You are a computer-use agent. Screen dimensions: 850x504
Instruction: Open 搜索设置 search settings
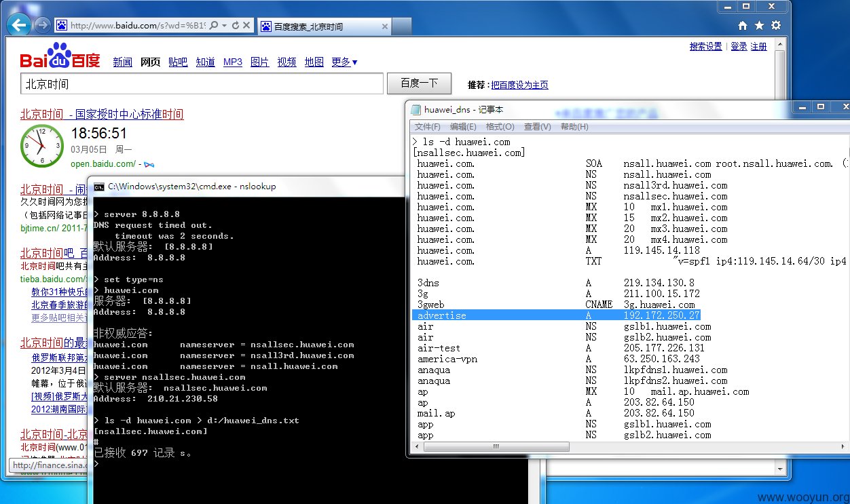706,46
